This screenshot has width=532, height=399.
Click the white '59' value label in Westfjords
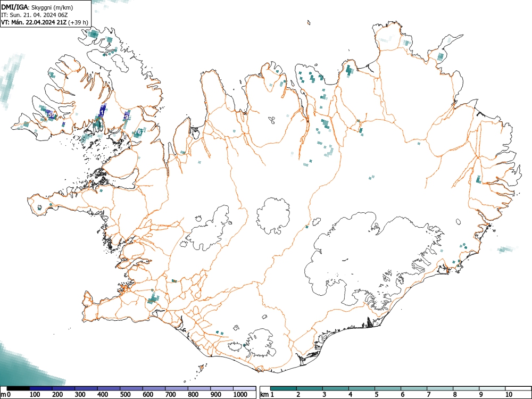tap(51, 115)
